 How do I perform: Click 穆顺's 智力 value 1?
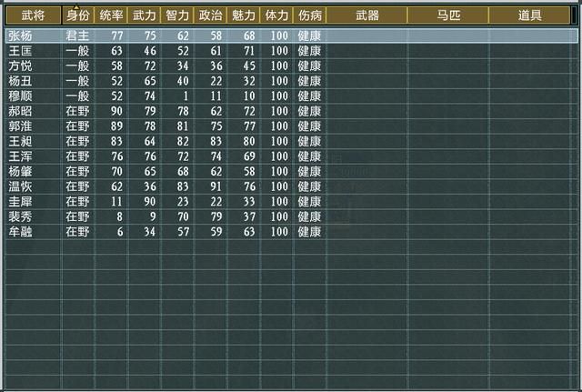[186, 95]
